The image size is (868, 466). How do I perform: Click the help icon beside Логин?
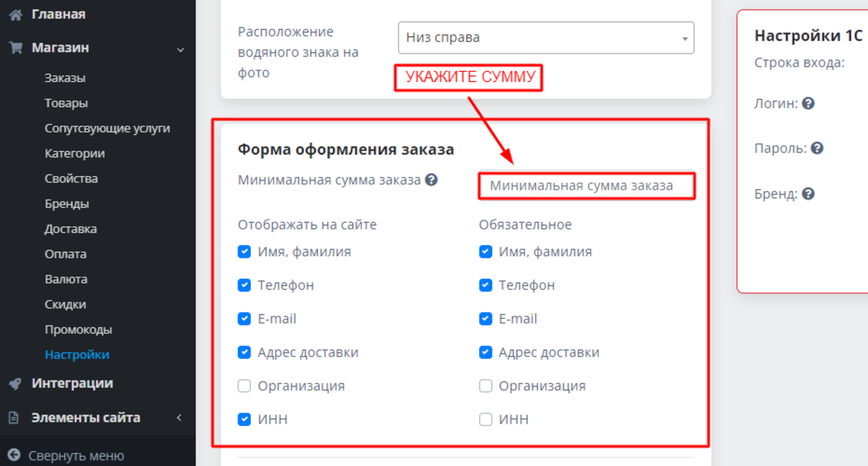click(x=809, y=103)
